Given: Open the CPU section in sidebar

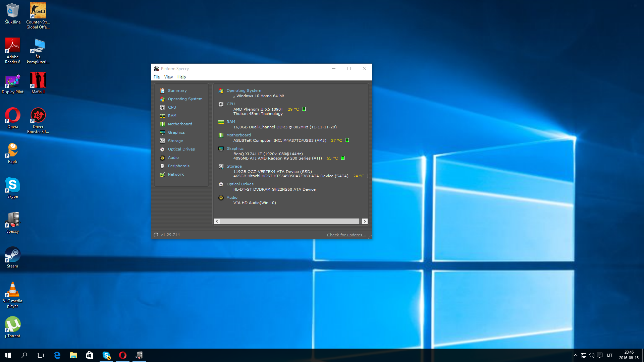Looking at the screenshot, I should point(172,107).
